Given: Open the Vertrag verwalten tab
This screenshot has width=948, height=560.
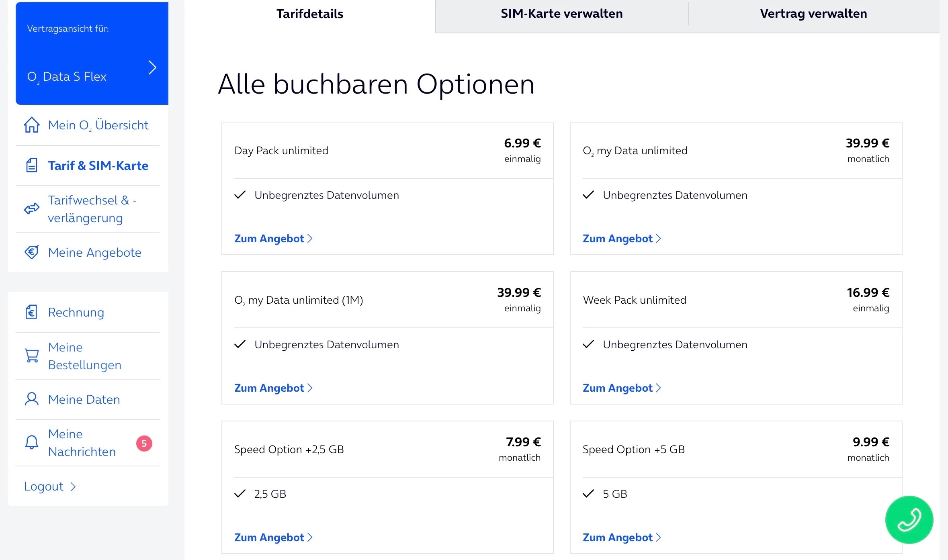Looking at the screenshot, I should (813, 14).
